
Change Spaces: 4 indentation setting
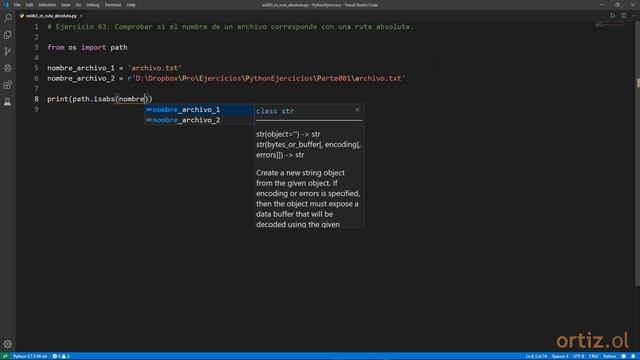(x=560, y=356)
